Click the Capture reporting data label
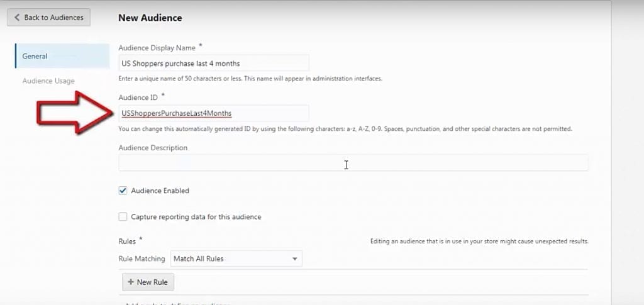This screenshot has width=644, height=305. pos(196,217)
